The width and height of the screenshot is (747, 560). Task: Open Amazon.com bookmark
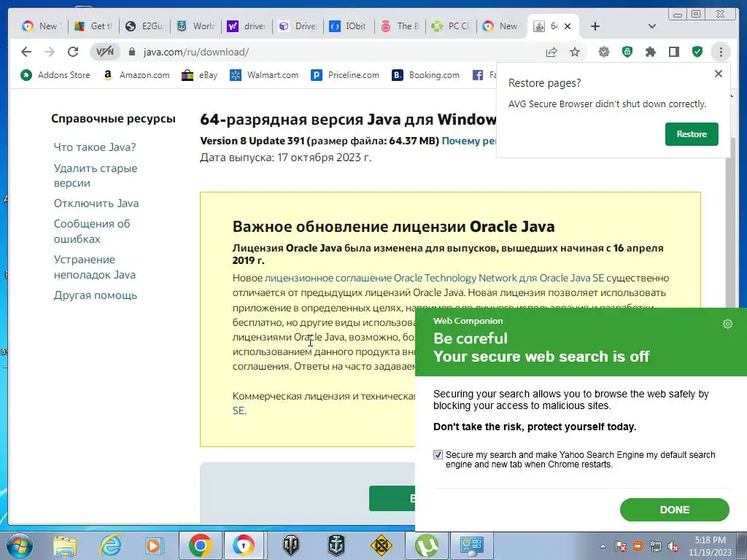pyautogui.click(x=136, y=75)
